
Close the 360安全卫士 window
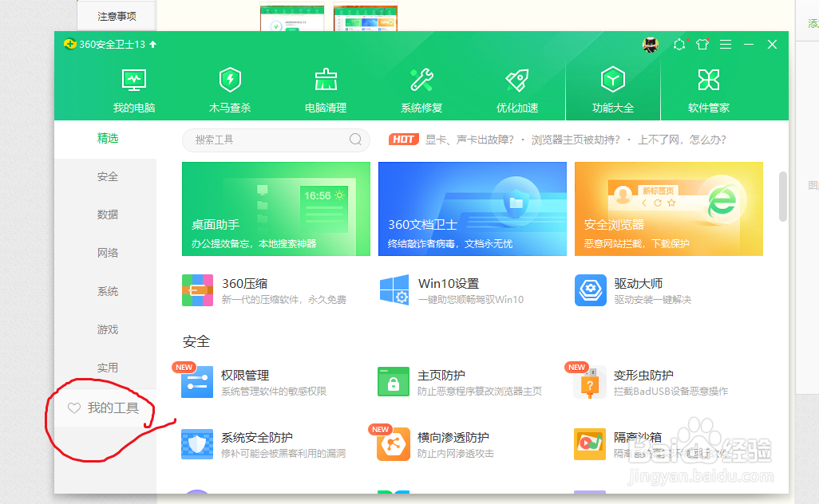pyautogui.click(x=772, y=45)
